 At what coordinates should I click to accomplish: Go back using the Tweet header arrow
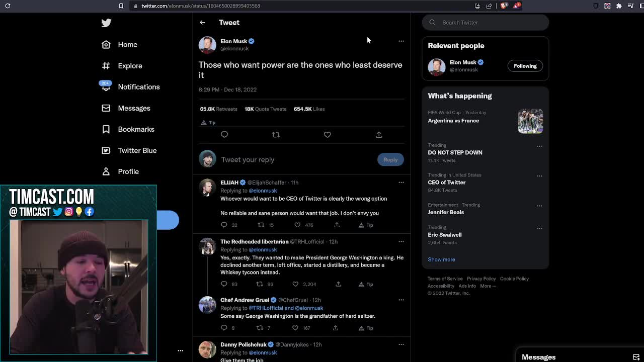202,22
